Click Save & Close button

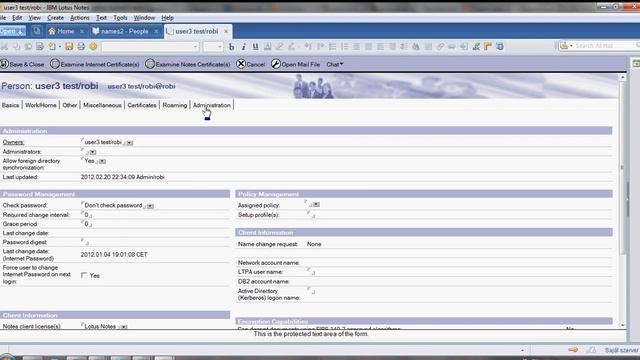(x=22, y=64)
